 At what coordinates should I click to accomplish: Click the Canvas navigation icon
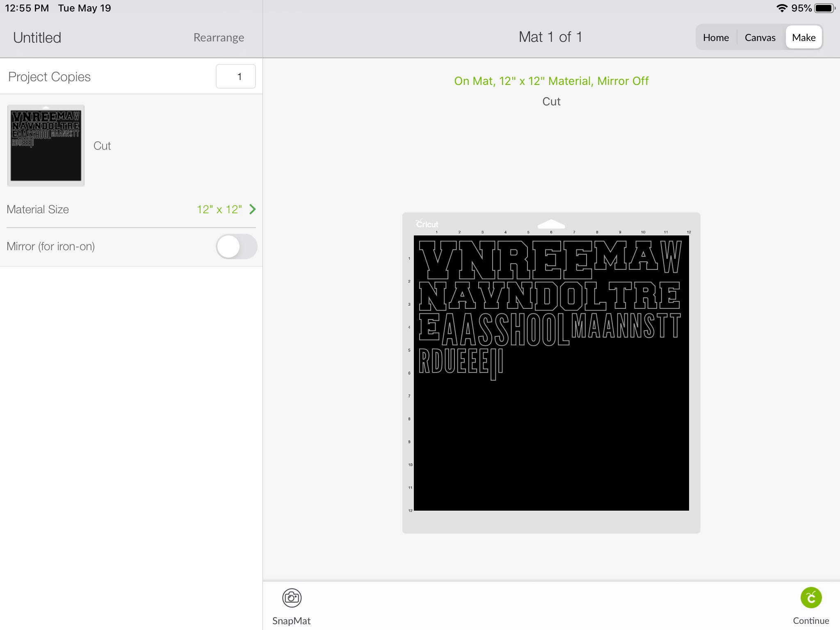[760, 37]
